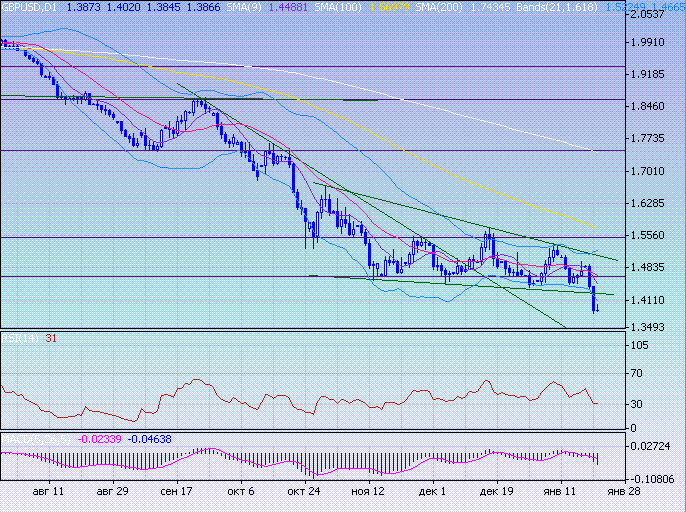The height and width of the screenshot is (512, 686).
Task: Select the SMA(100) indicator label
Action: pos(313,6)
